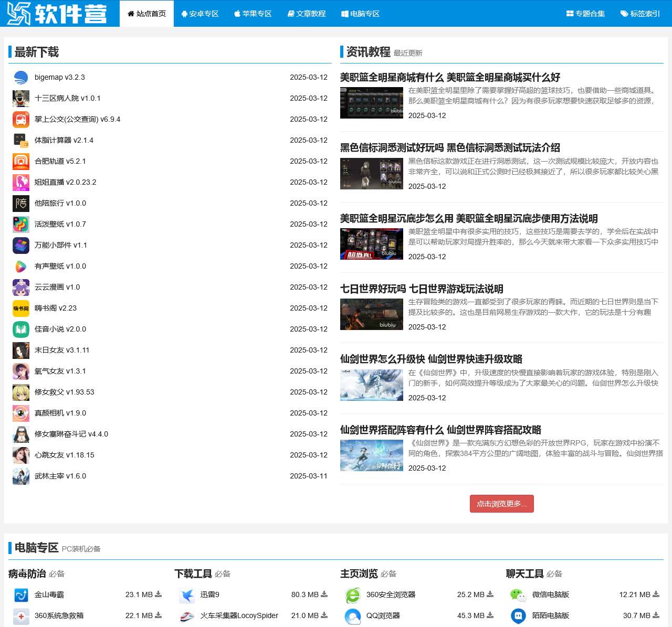Viewport: 672px width, 627px height.
Task: Open the 掌上公交 bus app icon
Action: click(x=21, y=120)
